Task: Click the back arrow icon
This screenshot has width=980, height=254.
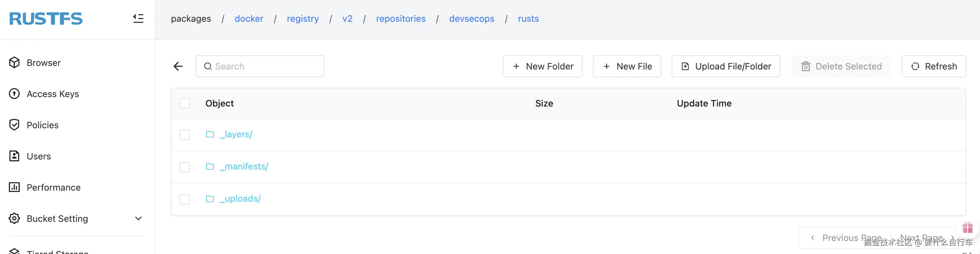Action: point(178,67)
